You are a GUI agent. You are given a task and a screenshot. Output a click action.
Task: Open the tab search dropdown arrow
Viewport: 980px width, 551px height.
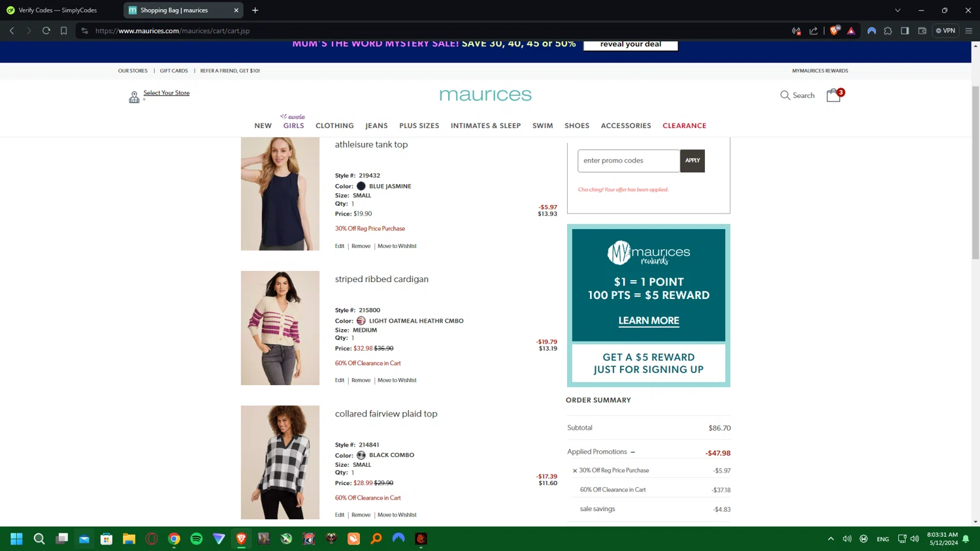pyautogui.click(x=898, y=10)
